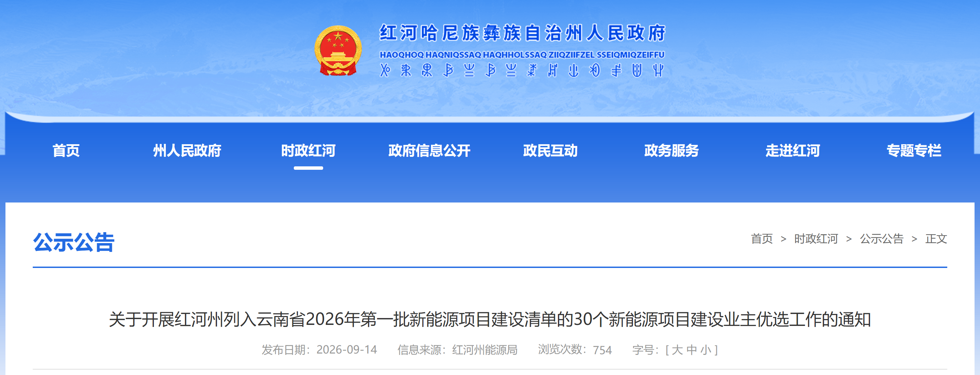Set font size to 小
980x375 pixels.
click(706, 350)
